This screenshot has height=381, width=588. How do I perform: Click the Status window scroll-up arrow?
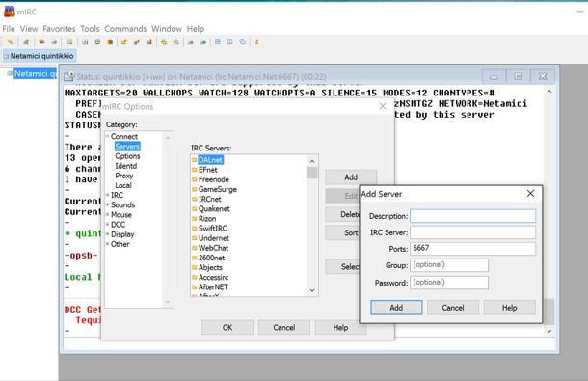(549, 92)
